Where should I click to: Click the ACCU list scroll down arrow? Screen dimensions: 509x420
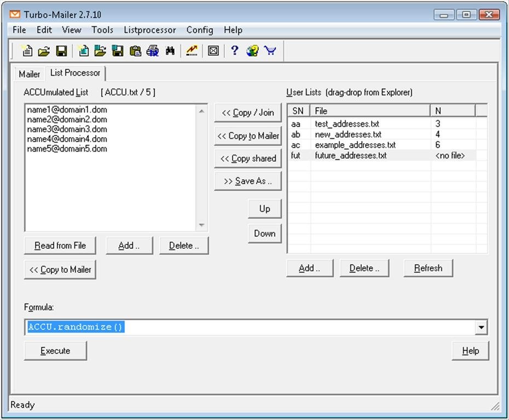coord(201,225)
